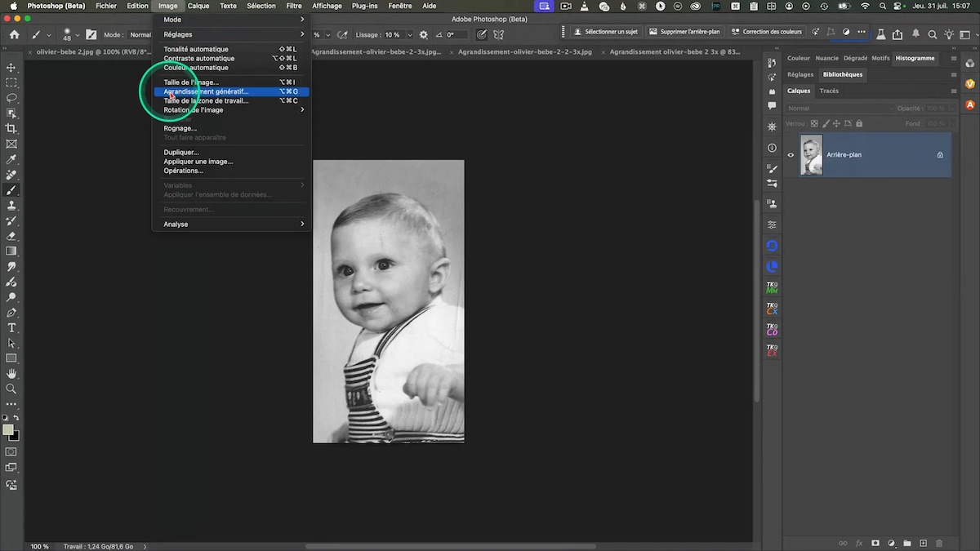Viewport: 980px width, 551px height.
Task: Open TK9 Ex panel icon
Action: click(x=772, y=351)
